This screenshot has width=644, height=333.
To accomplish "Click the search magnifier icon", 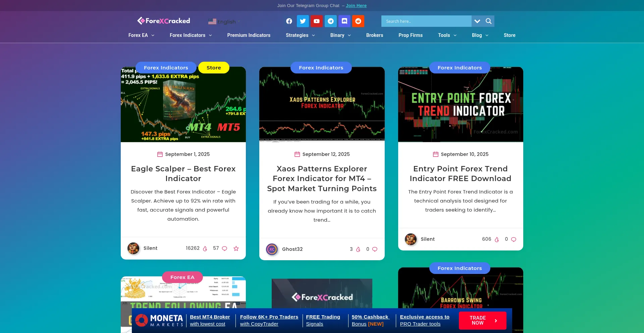I will 489,21.
